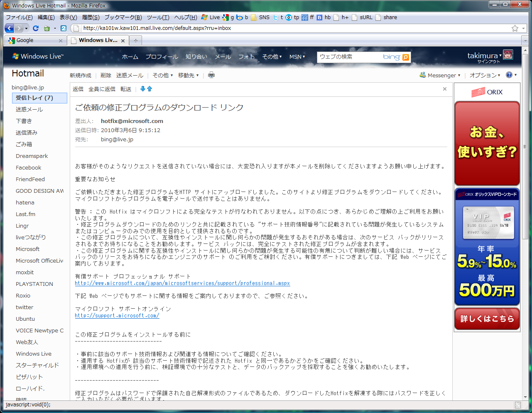Open the SNS bookmark folder
The image size is (532, 413).
[260, 17]
